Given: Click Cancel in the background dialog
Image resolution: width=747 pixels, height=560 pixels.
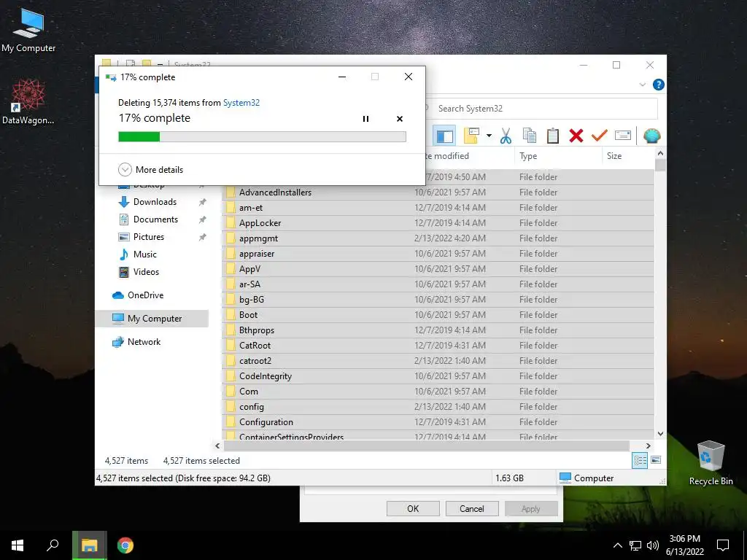Looking at the screenshot, I should [472, 508].
